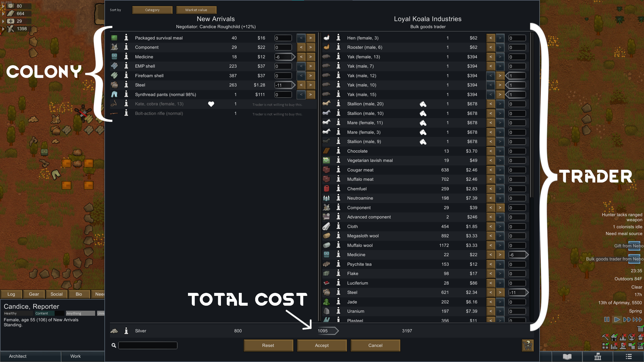
Task: Click the Chemfuel canister icon
Action: [326, 189]
